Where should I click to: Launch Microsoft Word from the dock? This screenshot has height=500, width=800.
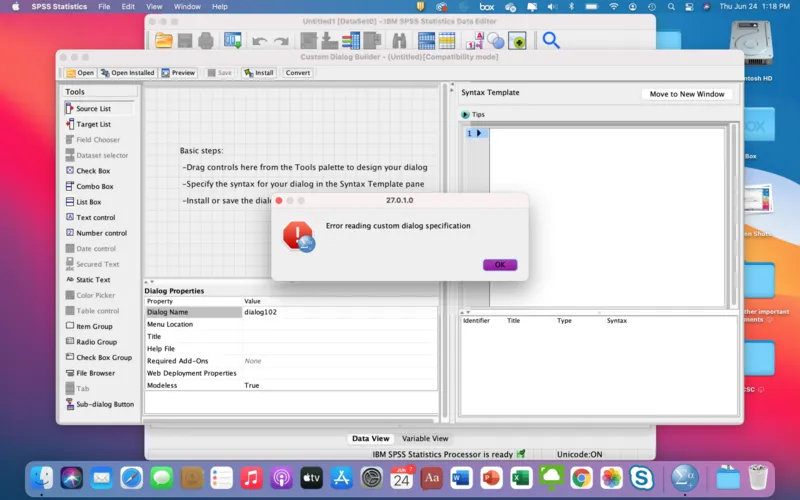461,478
